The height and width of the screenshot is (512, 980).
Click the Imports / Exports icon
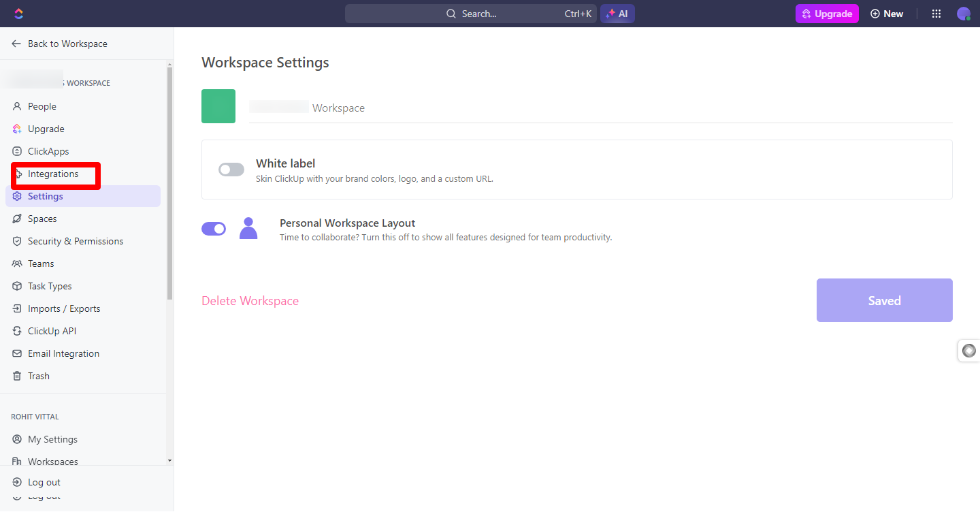coord(17,308)
